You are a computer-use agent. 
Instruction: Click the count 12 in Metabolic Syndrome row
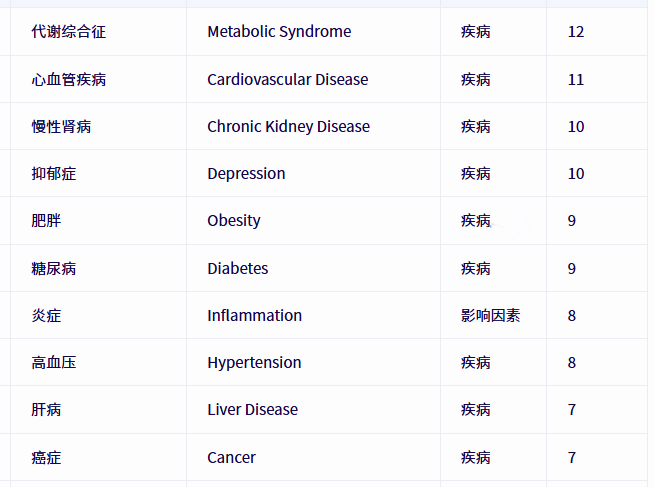click(576, 32)
